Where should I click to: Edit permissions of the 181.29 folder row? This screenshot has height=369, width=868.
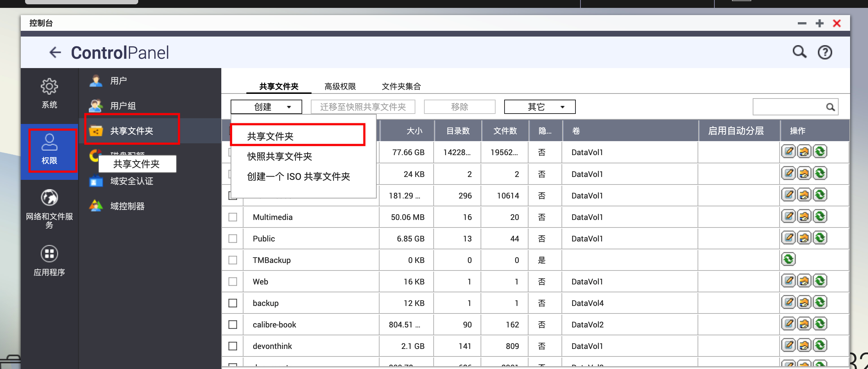click(804, 195)
